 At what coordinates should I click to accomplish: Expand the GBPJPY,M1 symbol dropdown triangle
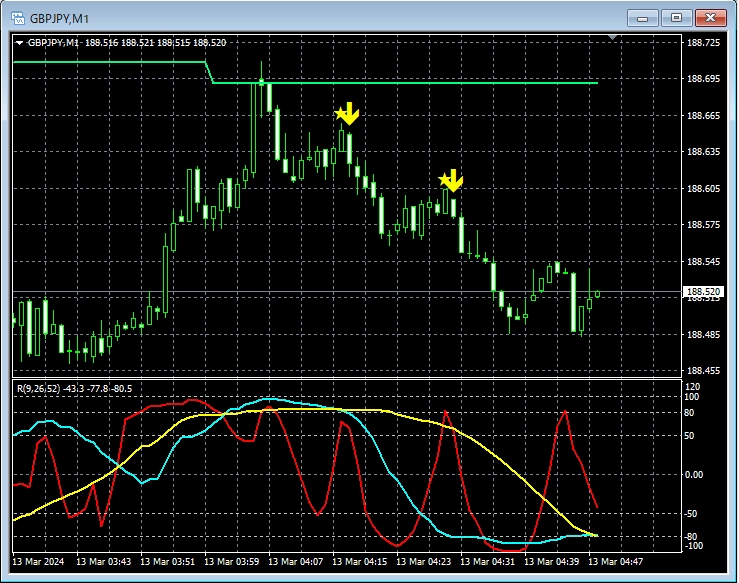coord(19,43)
